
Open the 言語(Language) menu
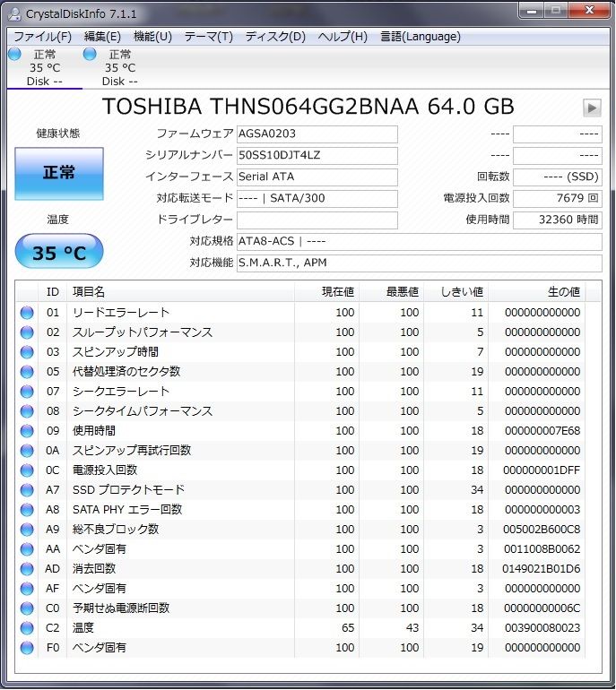[x=421, y=36]
